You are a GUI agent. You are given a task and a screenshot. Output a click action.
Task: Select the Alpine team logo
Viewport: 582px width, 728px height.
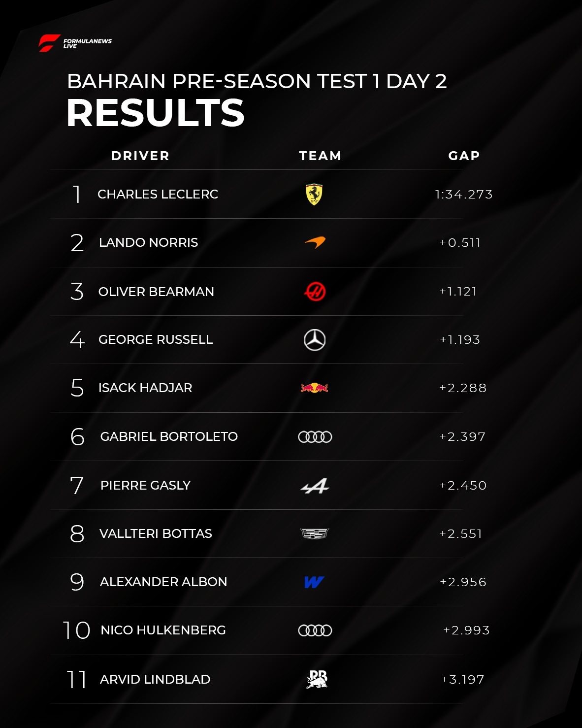[x=315, y=486]
